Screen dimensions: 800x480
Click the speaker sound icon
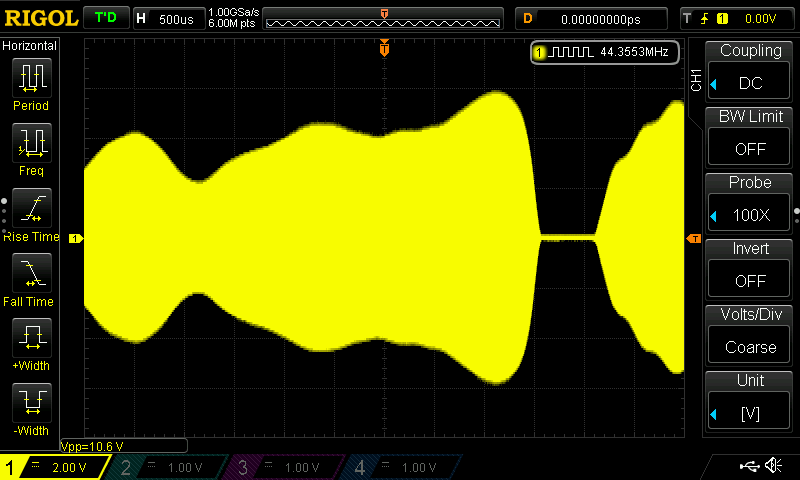(x=774, y=465)
